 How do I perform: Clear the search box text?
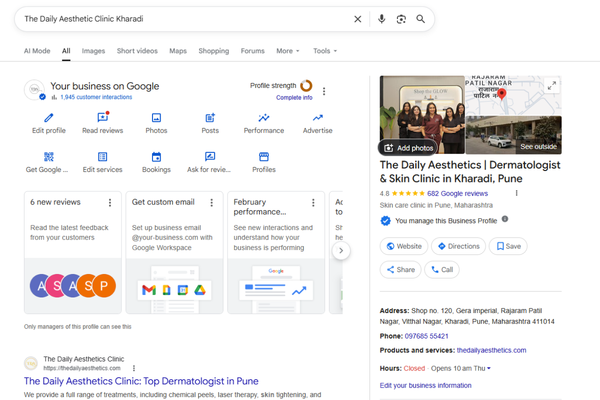click(358, 19)
